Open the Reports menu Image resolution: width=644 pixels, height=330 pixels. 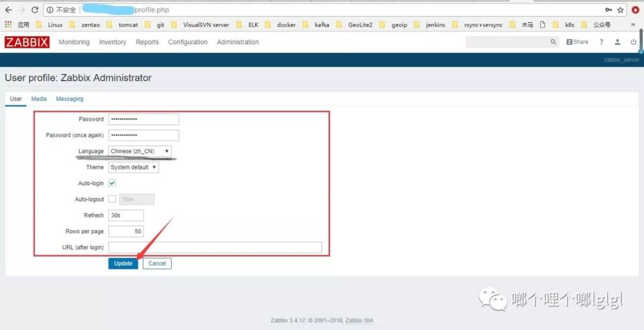(x=147, y=42)
